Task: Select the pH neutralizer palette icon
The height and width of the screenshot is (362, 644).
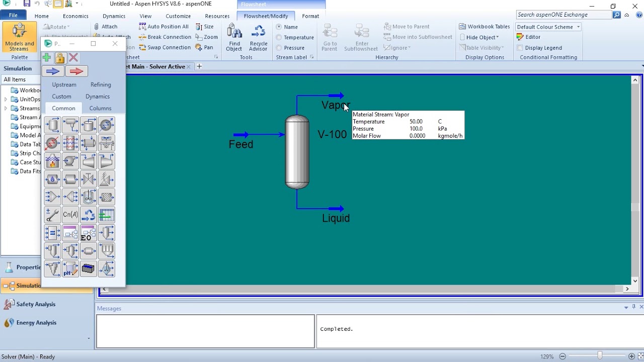Action: click(70, 269)
